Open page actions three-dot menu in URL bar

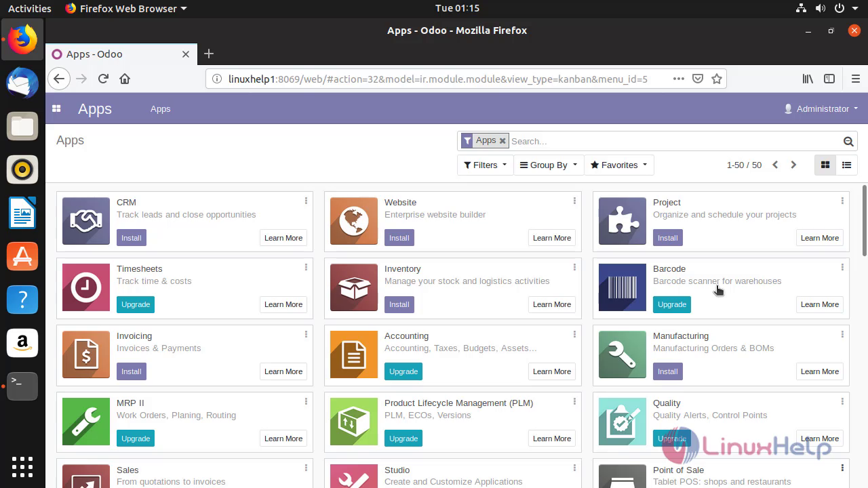click(678, 79)
